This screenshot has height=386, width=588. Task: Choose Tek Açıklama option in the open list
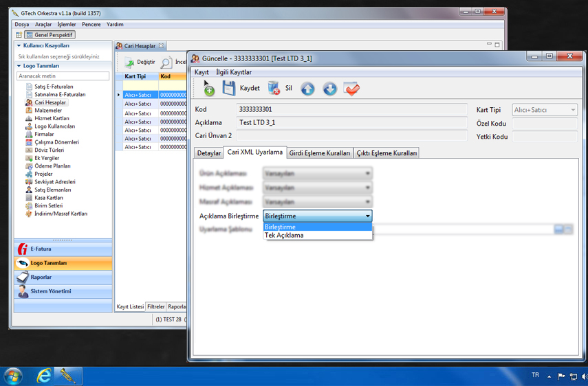pos(318,235)
